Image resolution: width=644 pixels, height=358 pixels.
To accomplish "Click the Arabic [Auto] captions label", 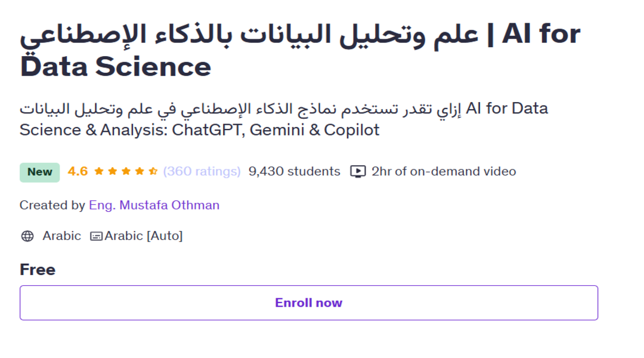I will tap(144, 236).
